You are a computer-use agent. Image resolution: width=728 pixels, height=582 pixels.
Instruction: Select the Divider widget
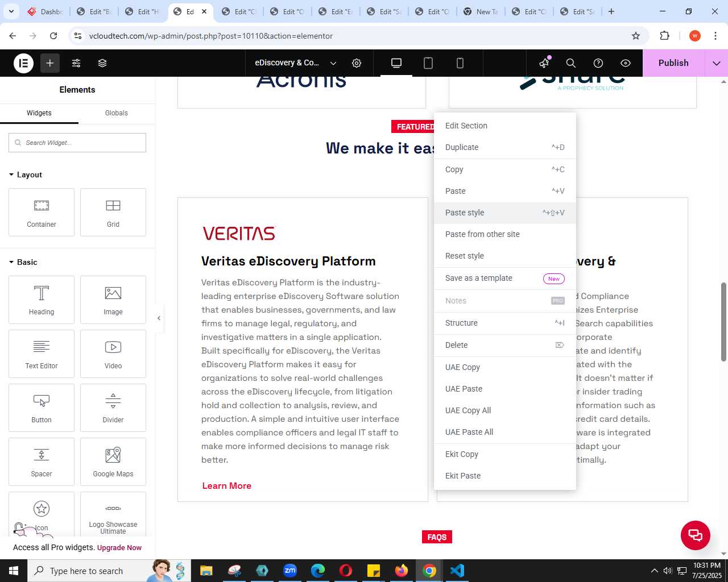tap(113, 408)
